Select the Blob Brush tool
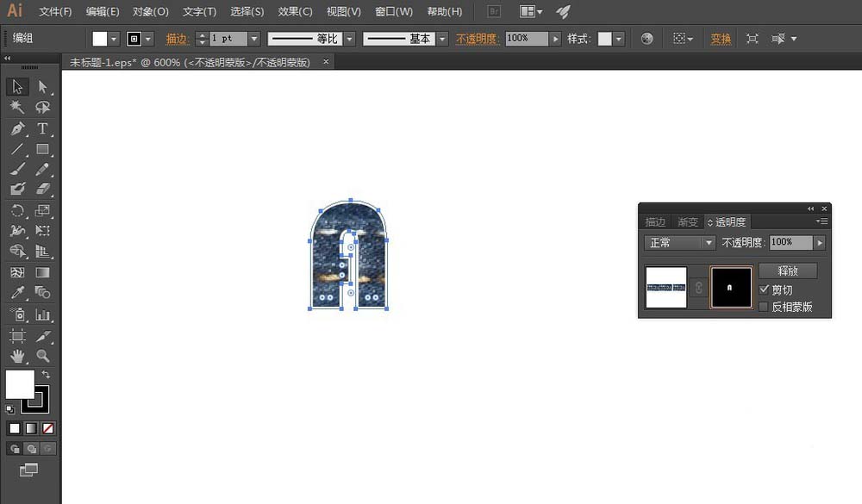Screen dimensions: 862x504 [17, 190]
